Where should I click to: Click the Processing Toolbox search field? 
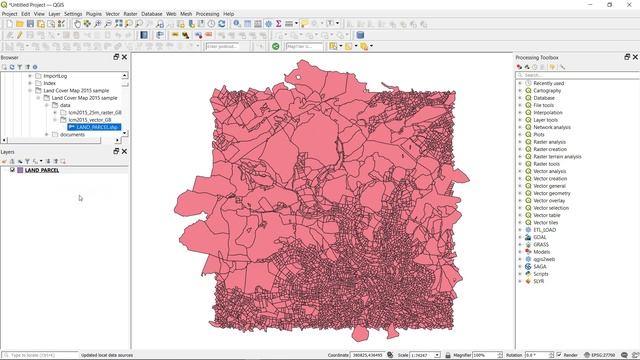coord(578,75)
